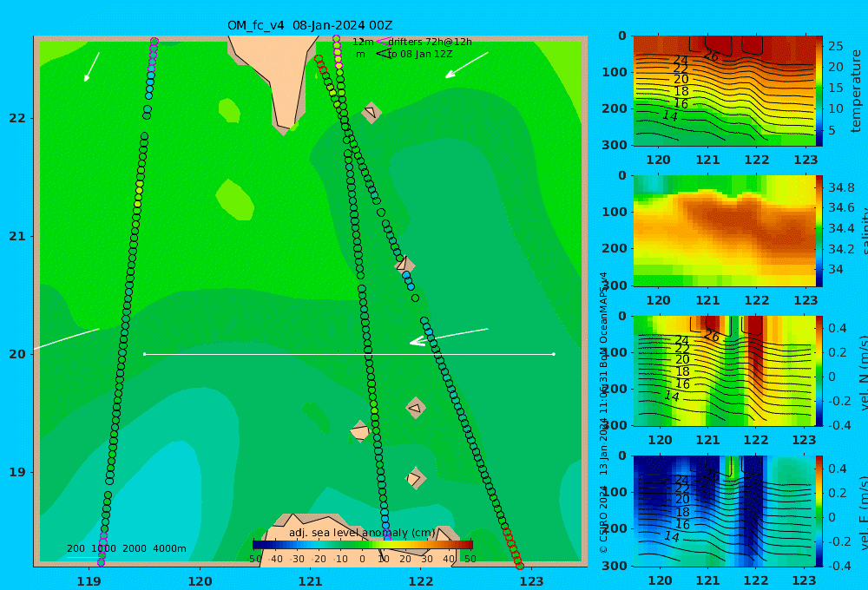Click the temperature colorbar

tap(819, 91)
